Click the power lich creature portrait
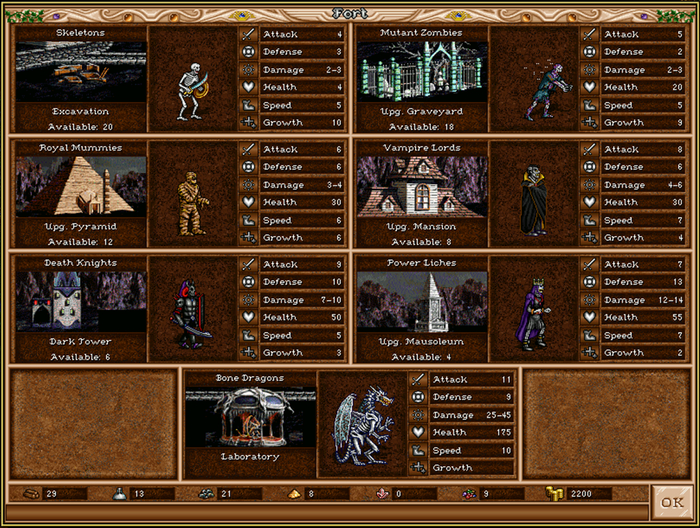The height and width of the screenshot is (528, 700). [533, 315]
